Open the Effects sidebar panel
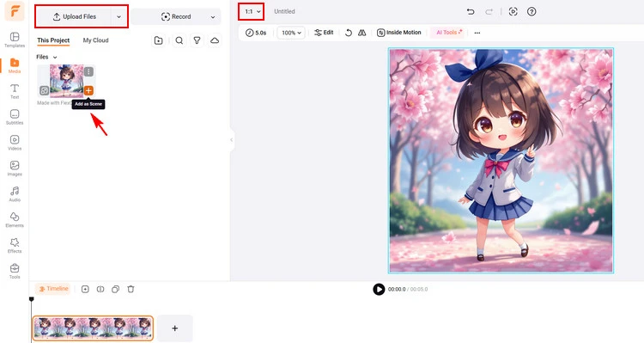This screenshot has height=343, width=644. [x=15, y=246]
